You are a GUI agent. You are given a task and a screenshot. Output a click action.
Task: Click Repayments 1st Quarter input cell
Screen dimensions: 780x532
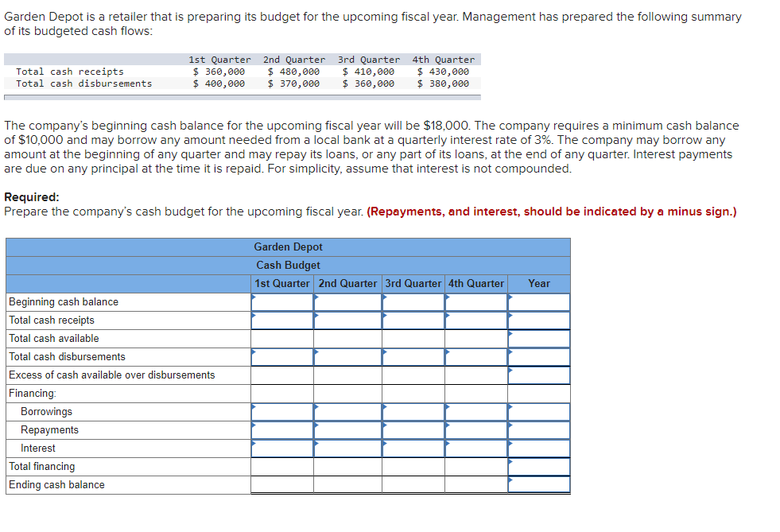tap(282, 430)
